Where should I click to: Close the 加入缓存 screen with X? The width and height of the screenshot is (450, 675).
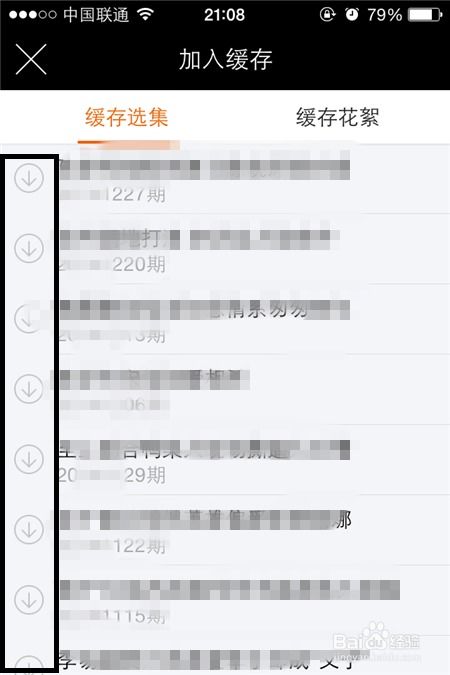click(x=31, y=59)
